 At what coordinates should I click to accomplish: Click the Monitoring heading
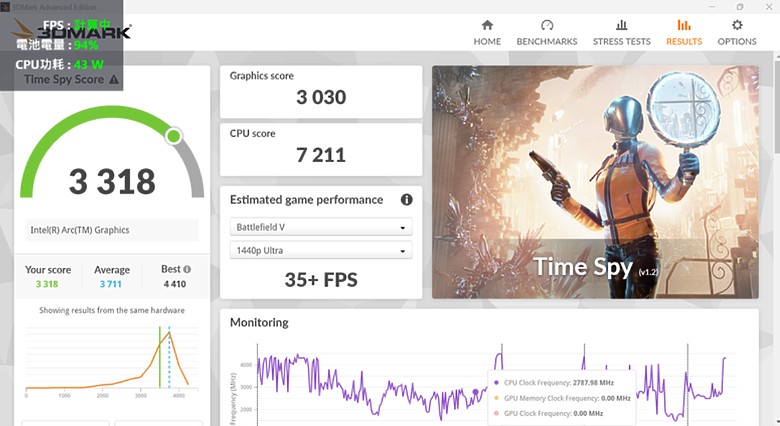[x=259, y=322]
